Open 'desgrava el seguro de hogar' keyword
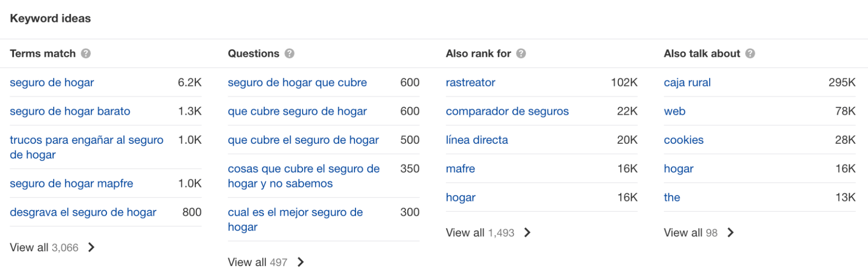This screenshot has width=868, height=277. pos(83,212)
